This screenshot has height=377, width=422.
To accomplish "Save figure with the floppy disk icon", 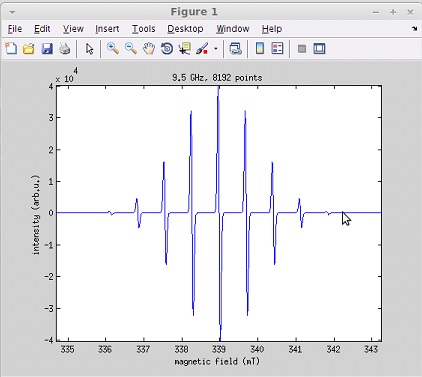I will tap(47, 49).
